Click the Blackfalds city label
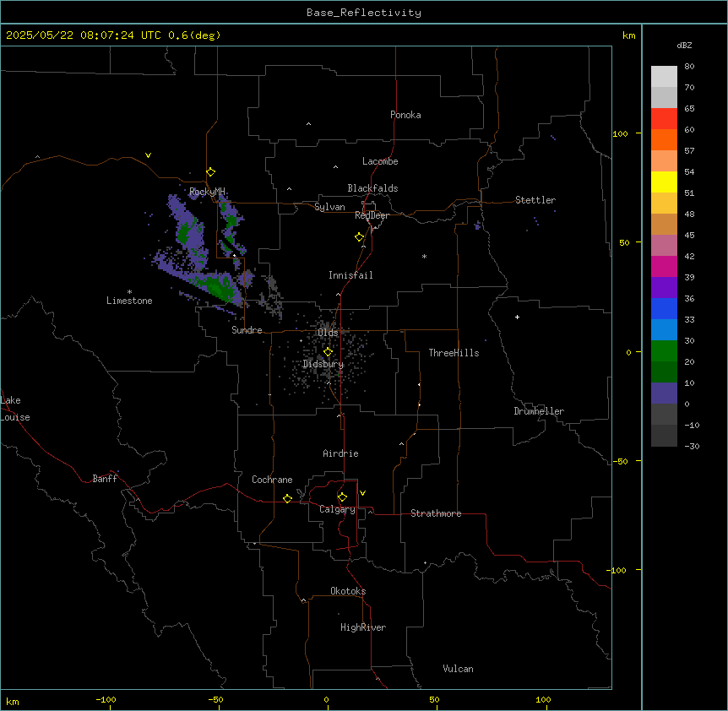 tap(372, 188)
